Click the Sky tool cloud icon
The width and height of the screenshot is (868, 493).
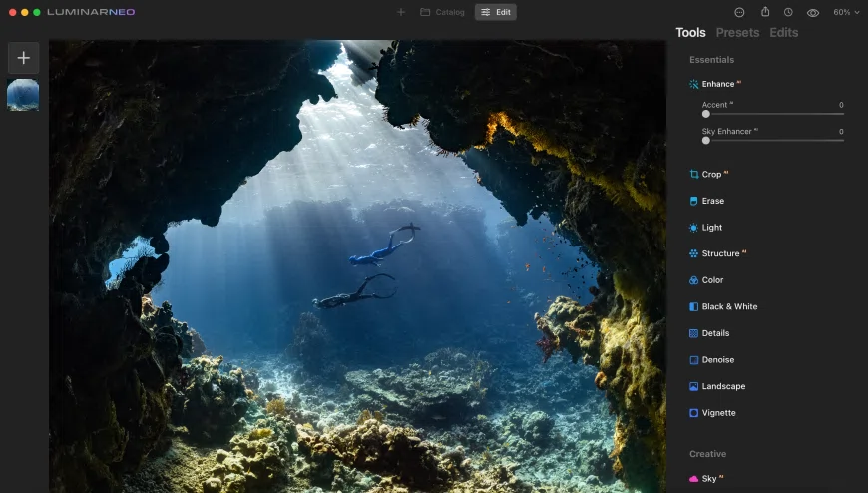(693, 479)
